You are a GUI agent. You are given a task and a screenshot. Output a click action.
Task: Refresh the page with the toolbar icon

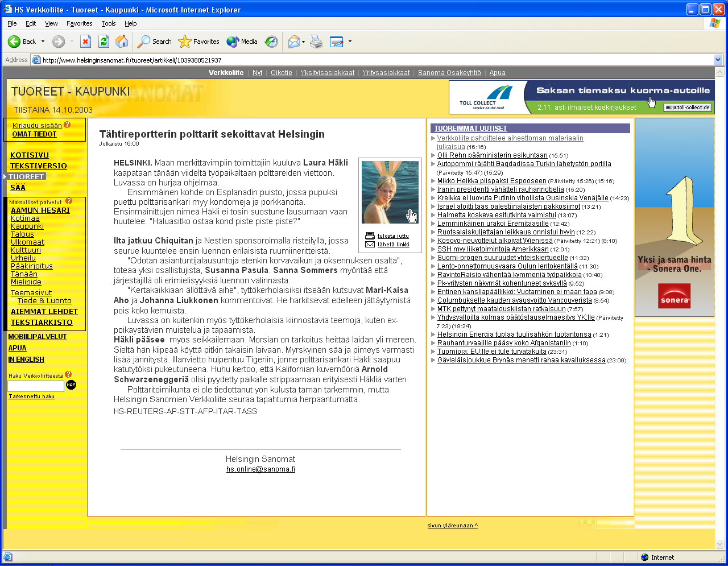click(104, 42)
